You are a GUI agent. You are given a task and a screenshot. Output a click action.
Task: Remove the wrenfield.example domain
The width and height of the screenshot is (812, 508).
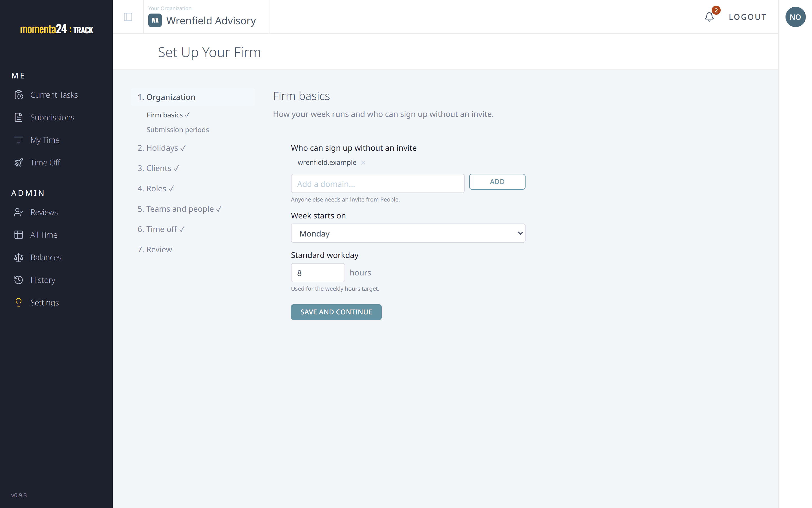(363, 163)
